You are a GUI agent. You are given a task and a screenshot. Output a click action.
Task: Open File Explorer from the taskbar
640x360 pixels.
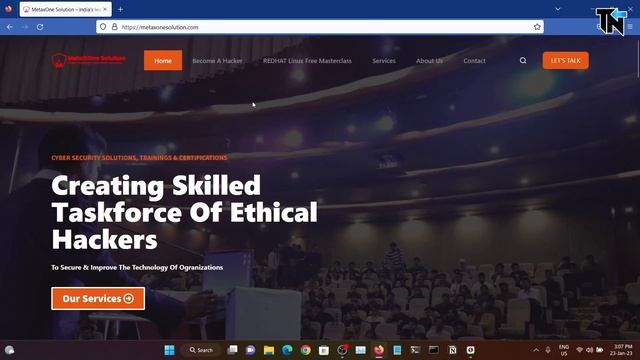pyautogui.click(x=269, y=350)
